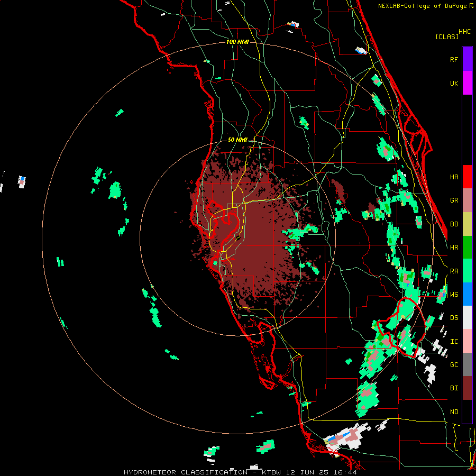Click the RA legend label

(454, 271)
